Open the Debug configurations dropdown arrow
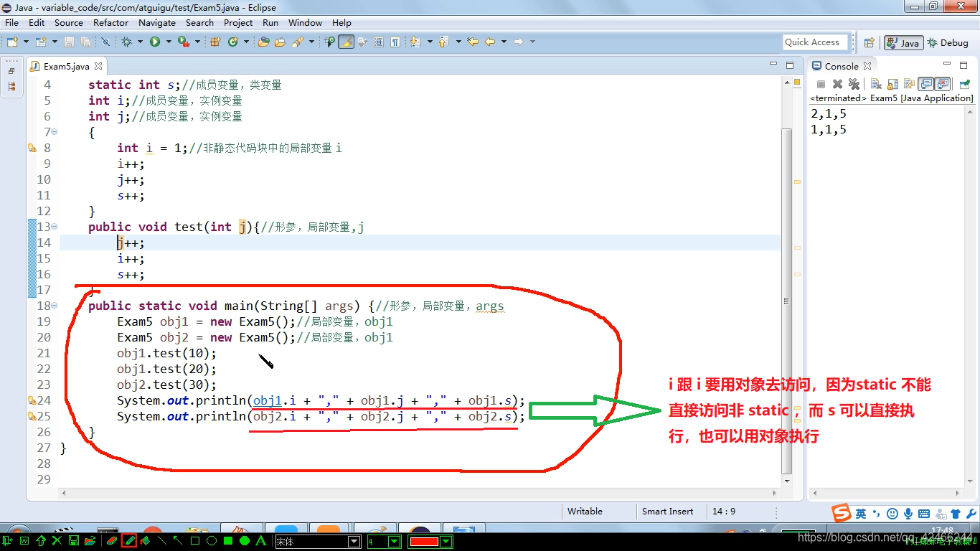 tap(141, 42)
